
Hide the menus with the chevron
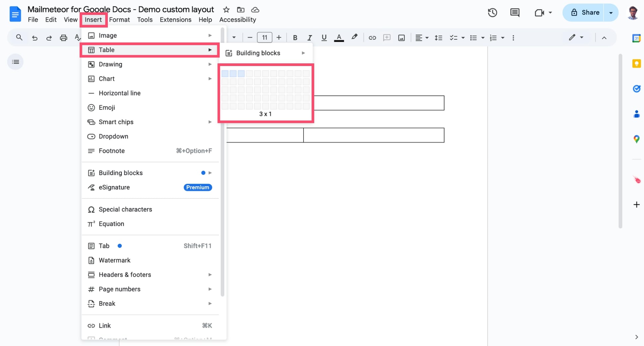tap(604, 38)
